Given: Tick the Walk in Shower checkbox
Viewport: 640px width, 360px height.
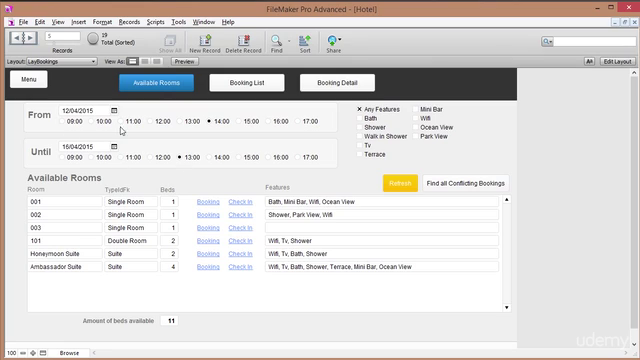Looking at the screenshot, I should [x=359, y=136].
